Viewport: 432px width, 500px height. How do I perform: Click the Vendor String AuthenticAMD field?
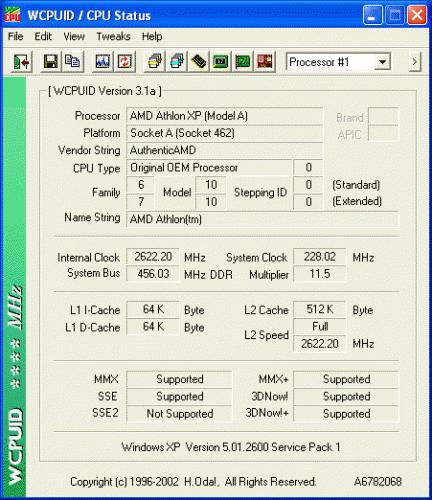(x=224, y=150)
